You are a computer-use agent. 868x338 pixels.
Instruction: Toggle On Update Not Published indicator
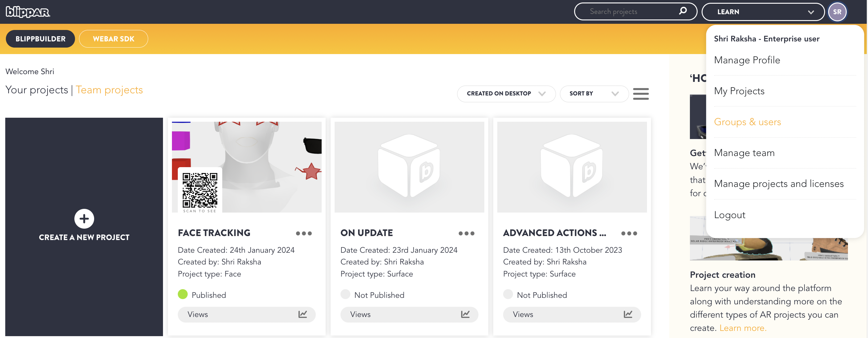345,294
